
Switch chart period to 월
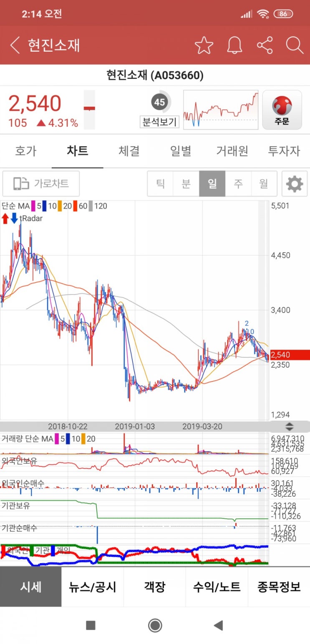264,184
